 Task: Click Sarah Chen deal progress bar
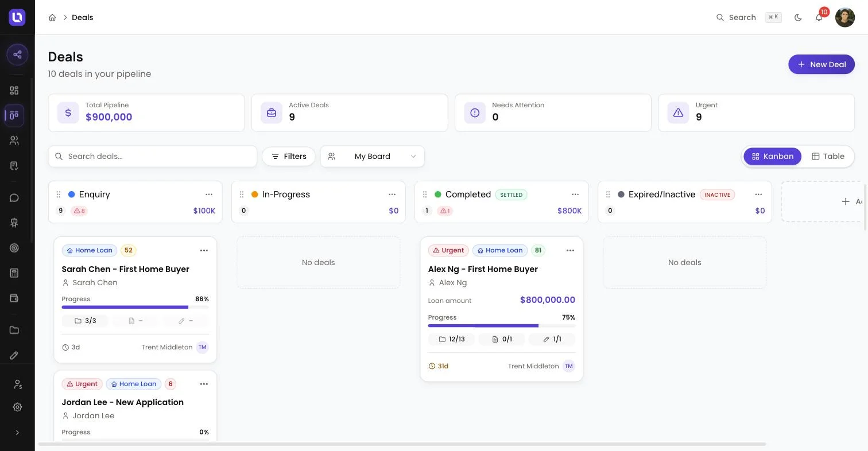coord(135,308)
